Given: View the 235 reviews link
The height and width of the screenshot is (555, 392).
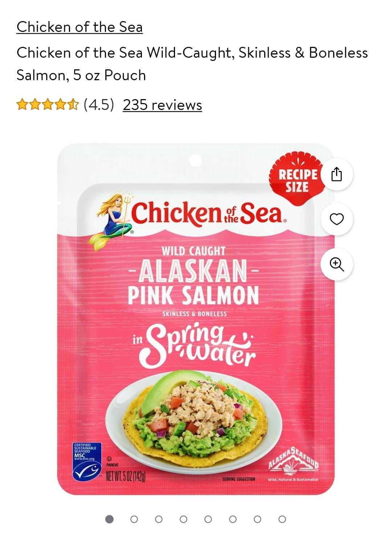Looking at the screenshot, I should pos(162,105).
